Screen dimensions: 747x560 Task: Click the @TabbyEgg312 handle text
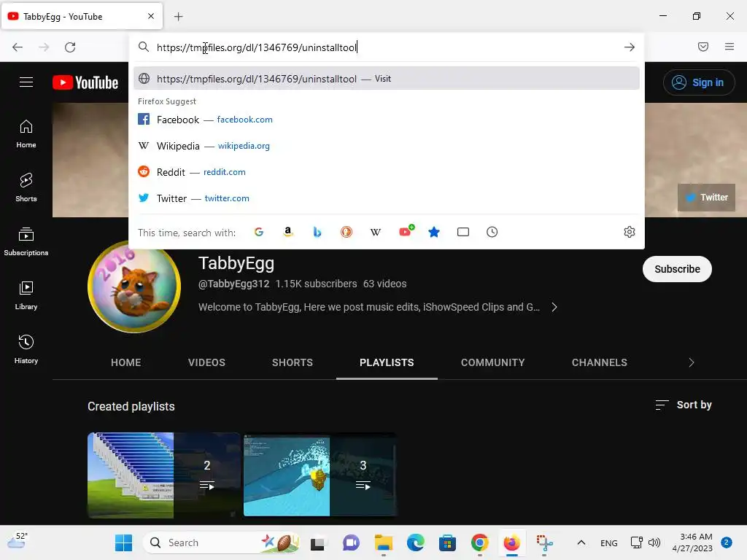(x=233, y=284)
